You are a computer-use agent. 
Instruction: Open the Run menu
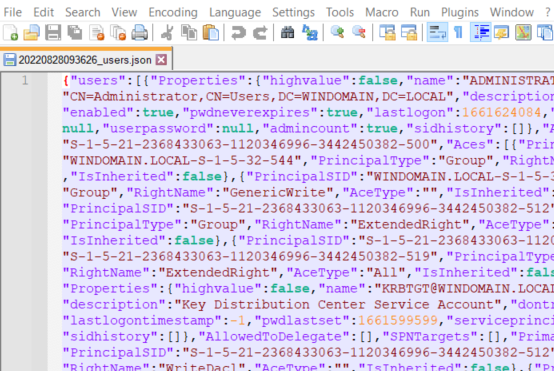click(420, 12)
